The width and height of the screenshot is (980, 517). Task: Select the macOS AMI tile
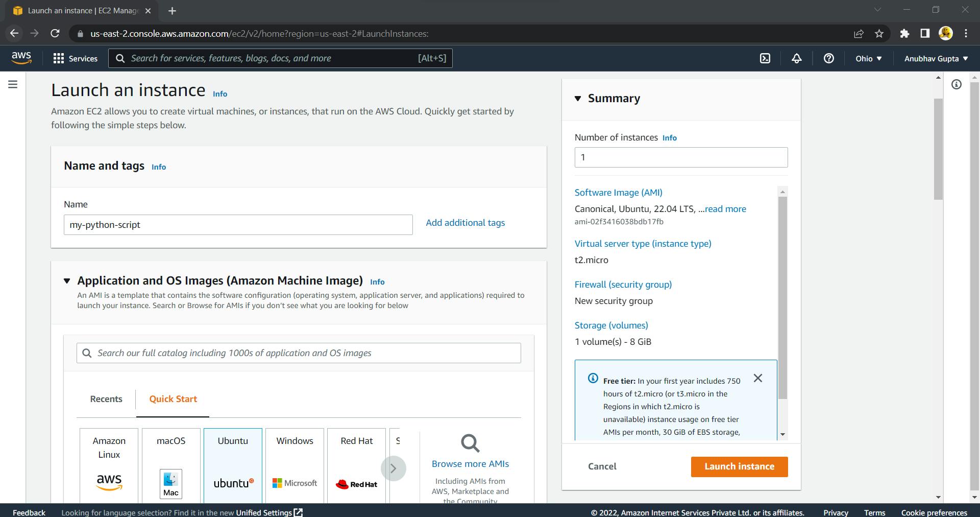click(x=171, y=465)
